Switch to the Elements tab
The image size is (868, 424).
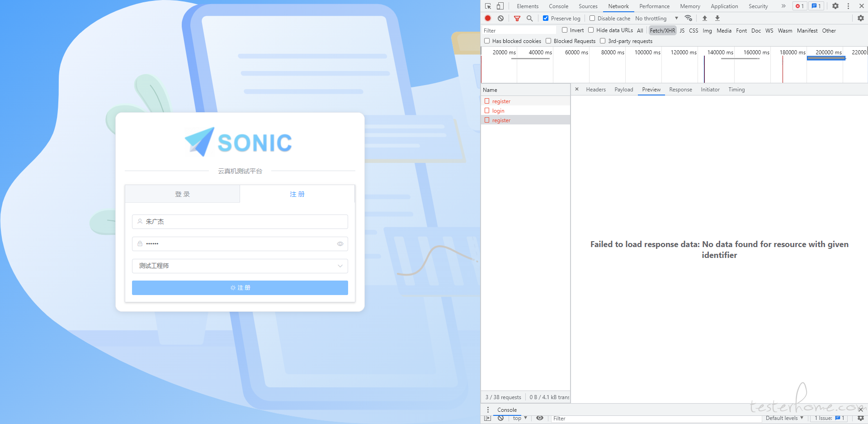(x=528, y=6)
